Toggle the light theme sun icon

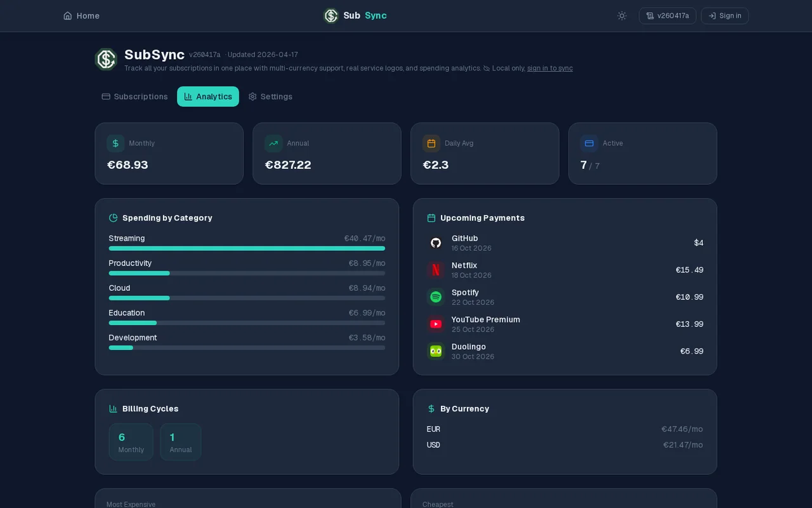pyautogui.click(x=622, y=16)
